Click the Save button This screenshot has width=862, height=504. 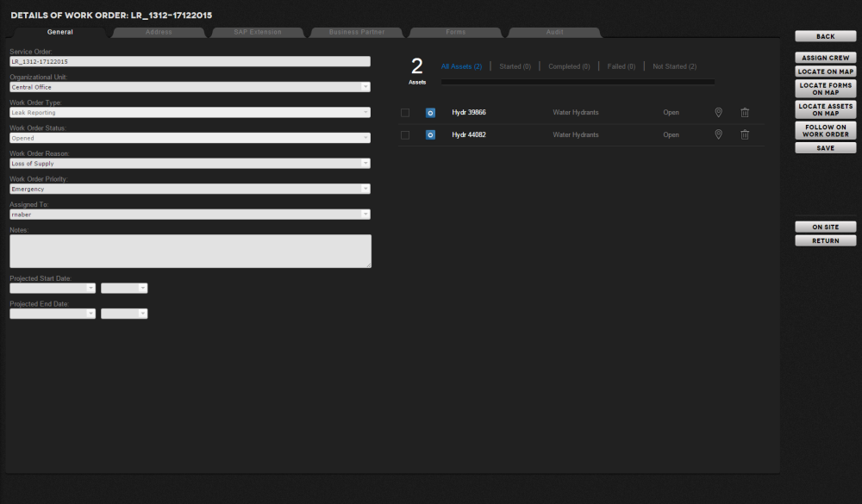(x=825, y=148)
